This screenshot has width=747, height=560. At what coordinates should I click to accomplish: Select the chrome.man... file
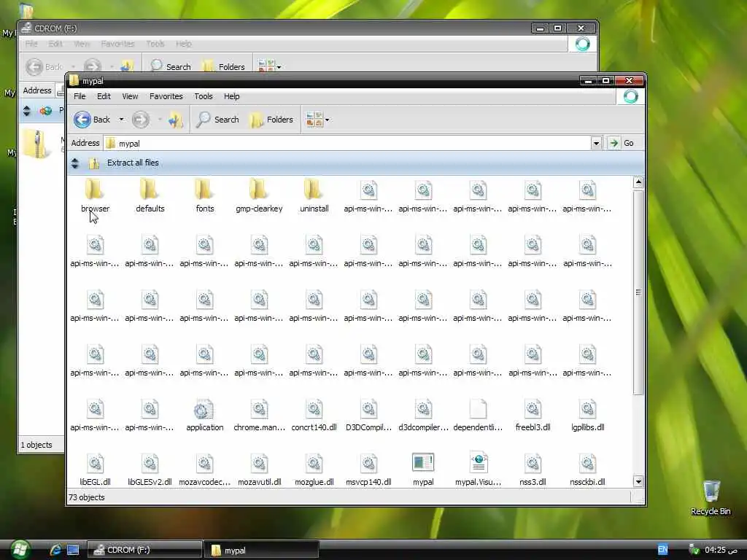point(259,415)
